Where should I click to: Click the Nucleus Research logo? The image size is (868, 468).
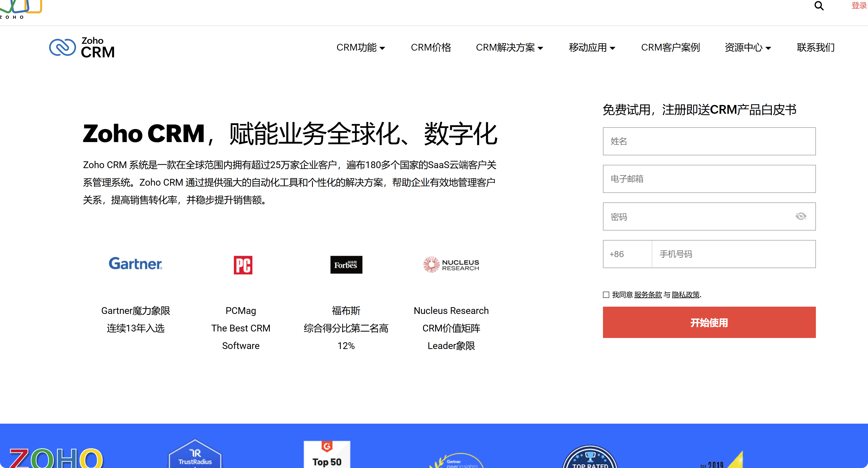[x=451, y=265]
